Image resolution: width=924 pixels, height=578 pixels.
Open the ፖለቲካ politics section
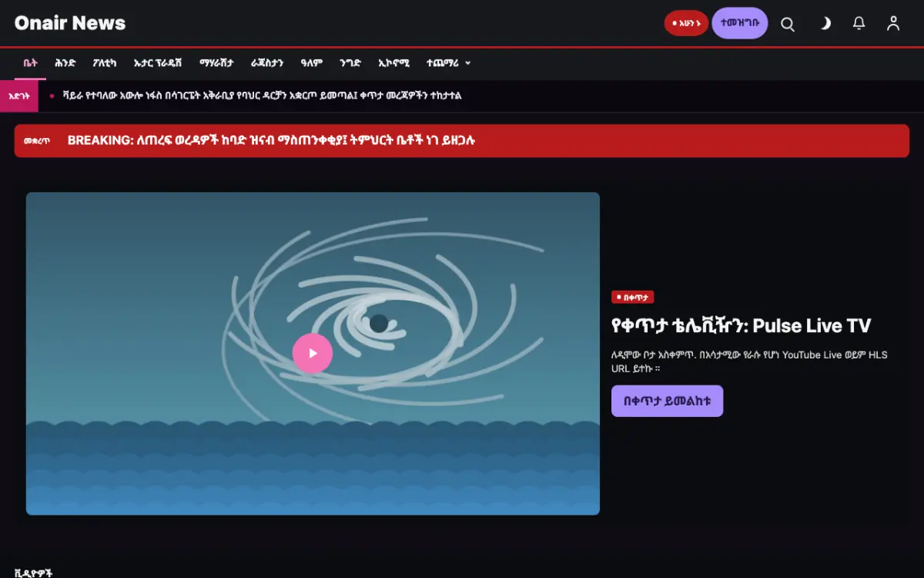(x=105, y=63)
